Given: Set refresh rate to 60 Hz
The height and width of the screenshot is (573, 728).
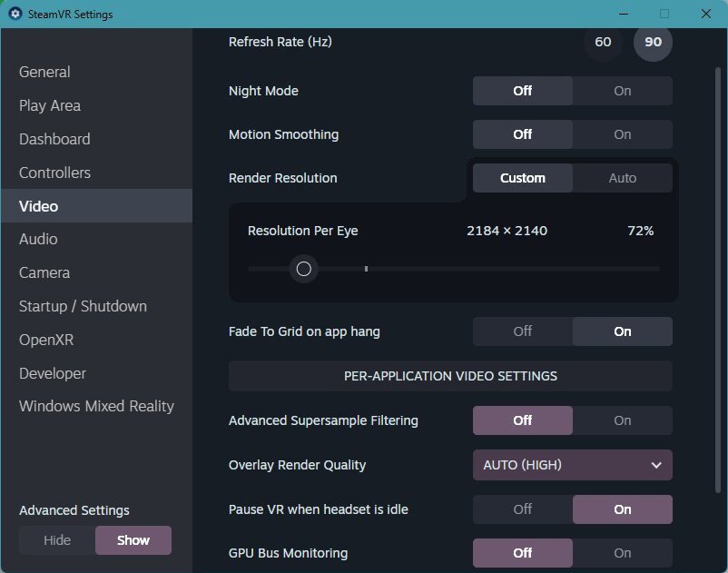Looking at the screenshot, I should (603, 43).
